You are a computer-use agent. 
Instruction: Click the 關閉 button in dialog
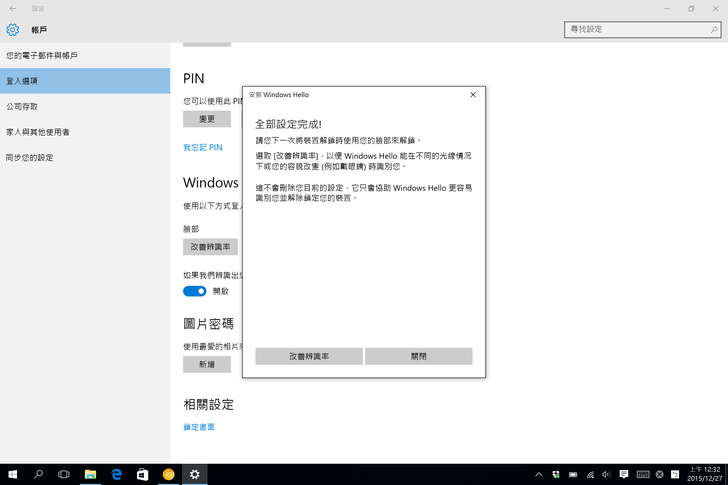click(x=418, y=356)
